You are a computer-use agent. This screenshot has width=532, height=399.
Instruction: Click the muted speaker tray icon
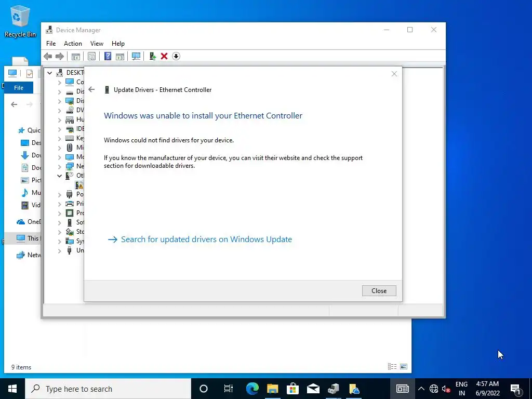pyautogui.click(x=446, y=389)
